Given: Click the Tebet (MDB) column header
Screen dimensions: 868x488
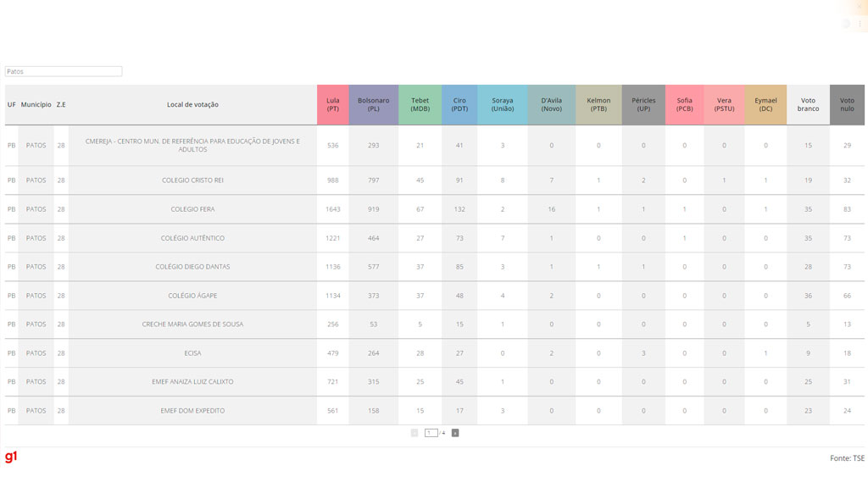Looking at the screenshot, I should [420, 105].
